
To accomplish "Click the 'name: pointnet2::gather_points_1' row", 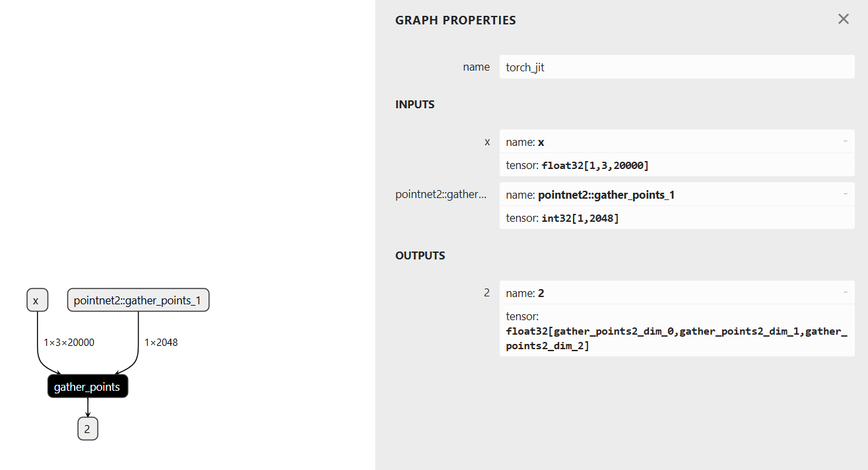I will click(677, 194).
